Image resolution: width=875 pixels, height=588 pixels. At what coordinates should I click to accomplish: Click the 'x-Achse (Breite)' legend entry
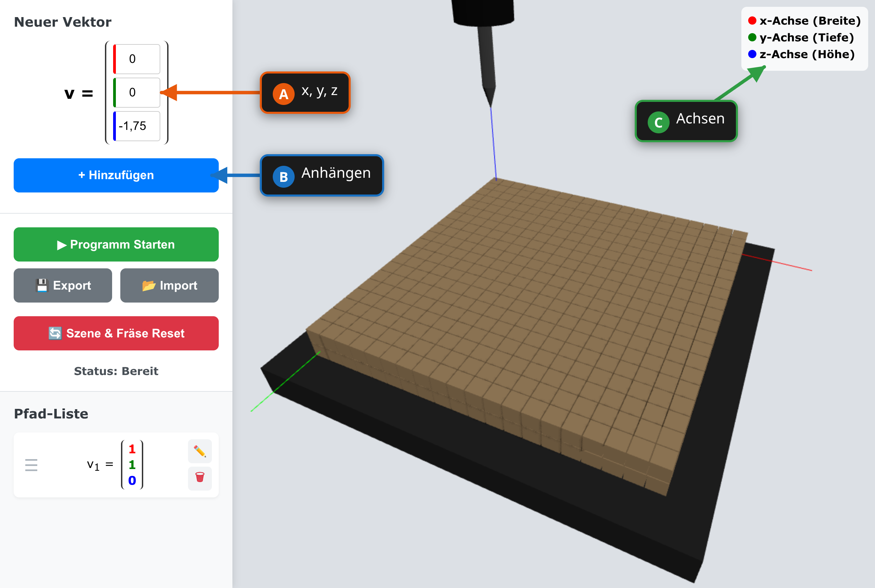pyautogui.click(x=805, y=21)
